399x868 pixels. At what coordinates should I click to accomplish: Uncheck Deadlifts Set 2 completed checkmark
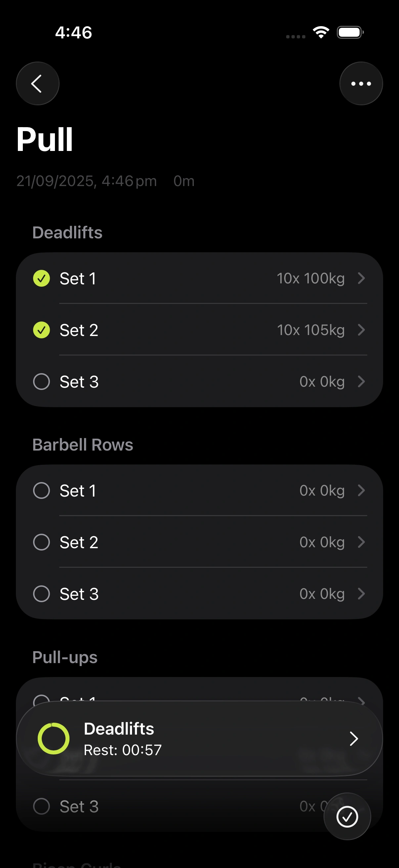[x=41, y=330]
